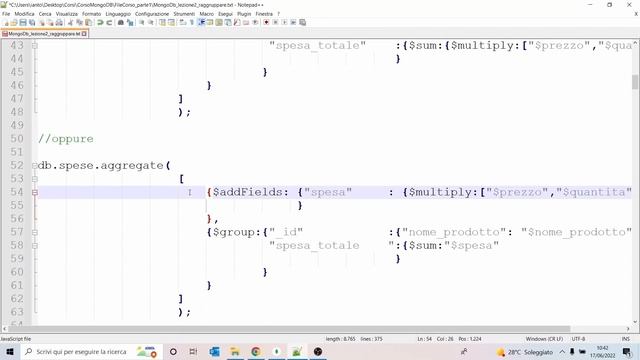Open the Modifica menu
The width and height of the screenshot is (640, 360).
coord(24,14)
